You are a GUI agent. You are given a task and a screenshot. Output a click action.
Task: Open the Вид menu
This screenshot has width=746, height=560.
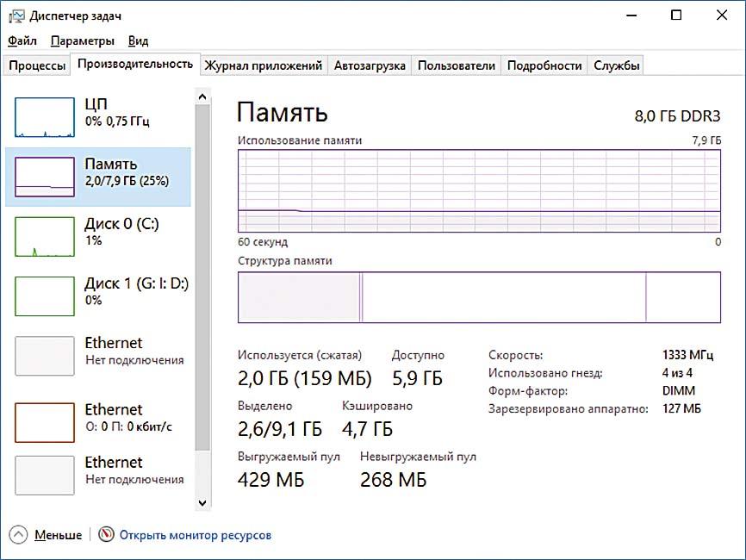tap(138, 40)
